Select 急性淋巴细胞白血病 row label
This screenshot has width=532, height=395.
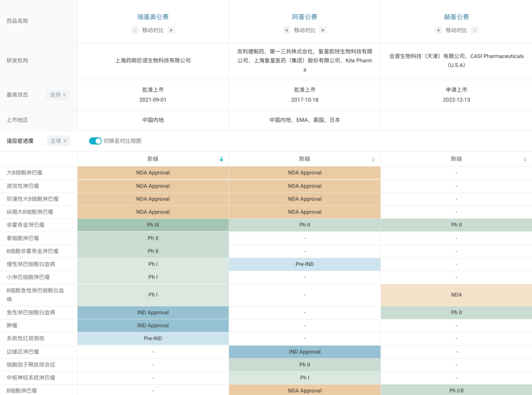[x=31, y=313]
